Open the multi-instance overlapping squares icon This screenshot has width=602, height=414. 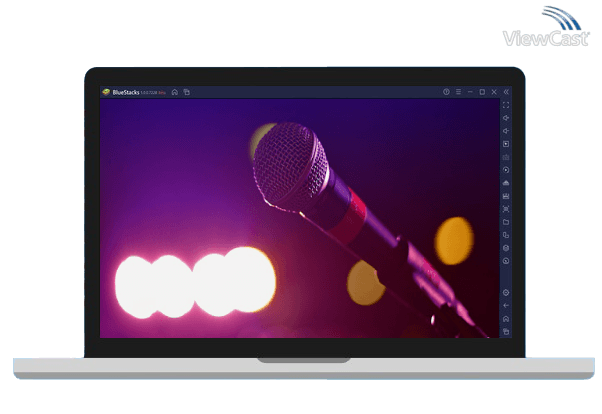[506, 235]
